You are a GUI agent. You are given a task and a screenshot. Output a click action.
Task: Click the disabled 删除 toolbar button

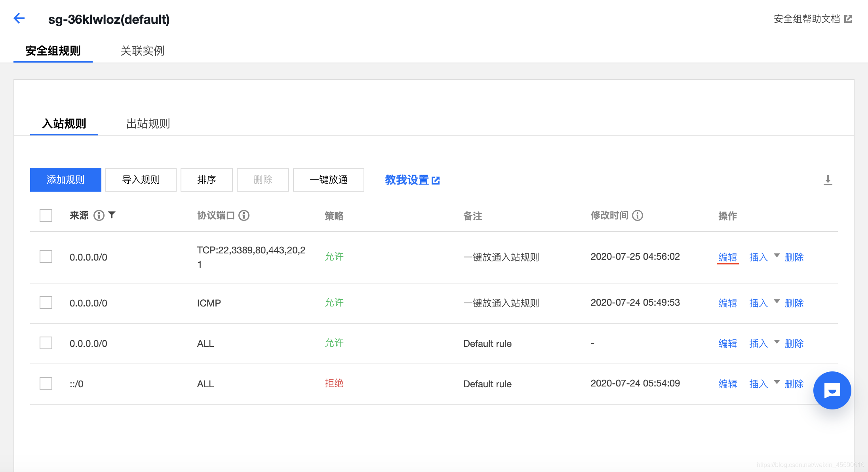point(263,180)
